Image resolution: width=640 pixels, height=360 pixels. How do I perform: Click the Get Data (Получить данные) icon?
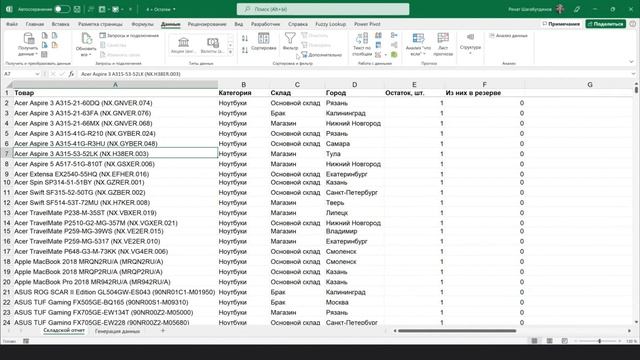coord(28,39)
